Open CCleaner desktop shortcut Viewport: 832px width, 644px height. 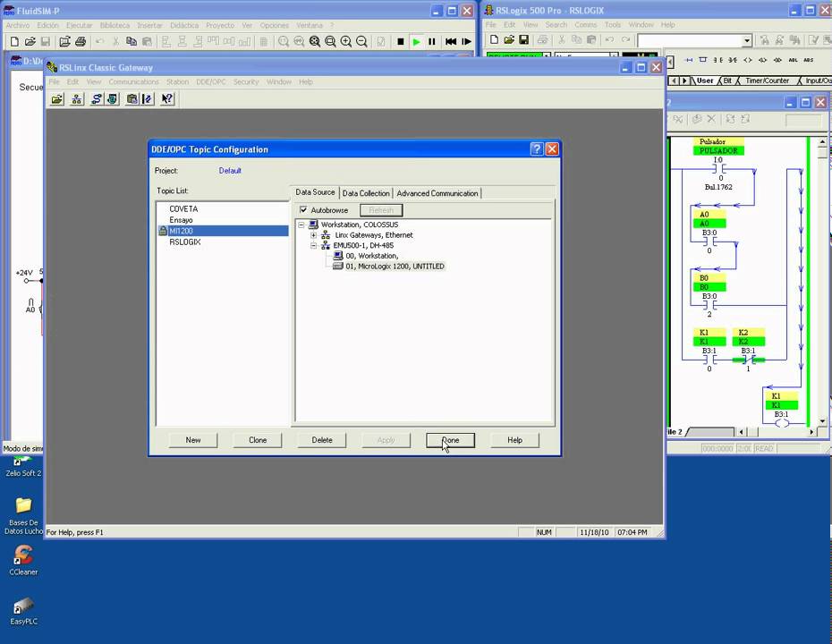23,560
